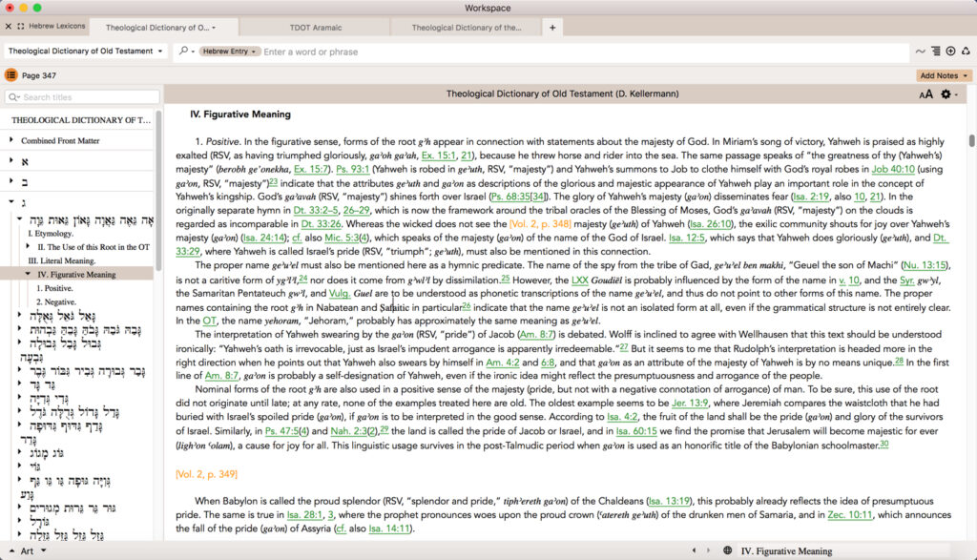The height and width of the screenshot is (560, 977).
Task: Click the globe icon in bottom bar
Action: click(727, 550)
